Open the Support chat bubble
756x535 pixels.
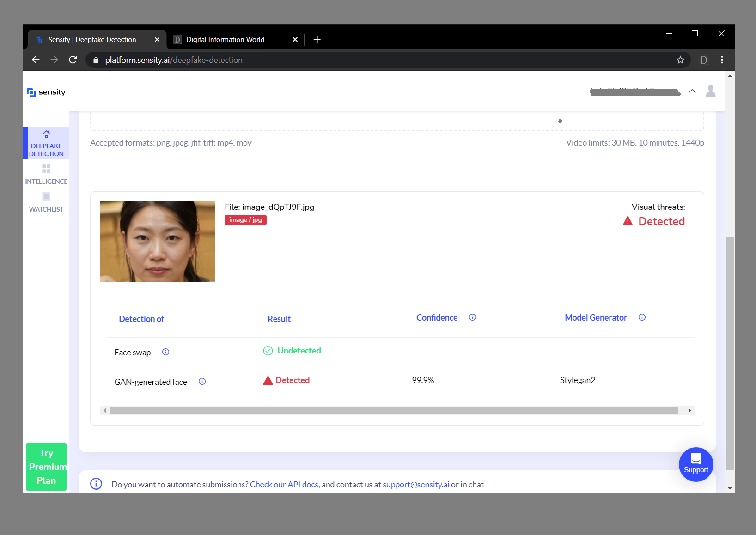click(696, 464)
